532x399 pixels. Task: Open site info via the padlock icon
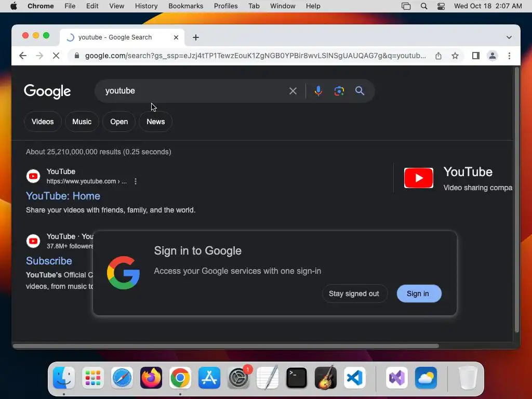(77, 56)
